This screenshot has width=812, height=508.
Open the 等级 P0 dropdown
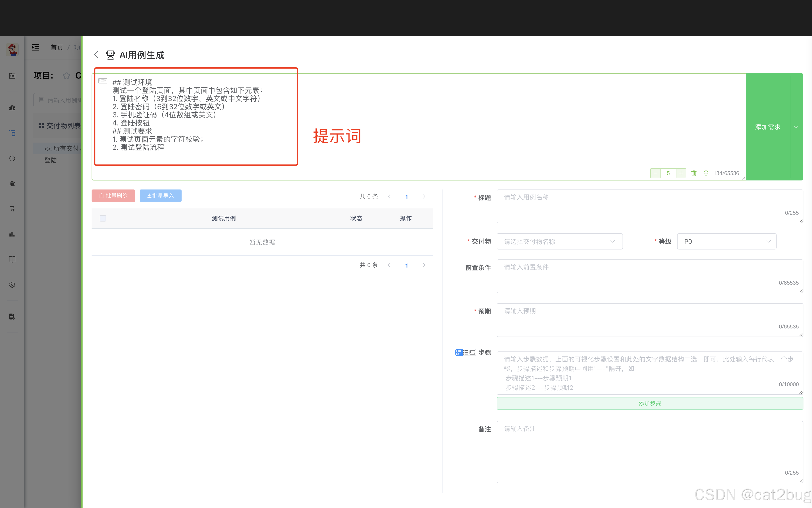pos(726,241)
